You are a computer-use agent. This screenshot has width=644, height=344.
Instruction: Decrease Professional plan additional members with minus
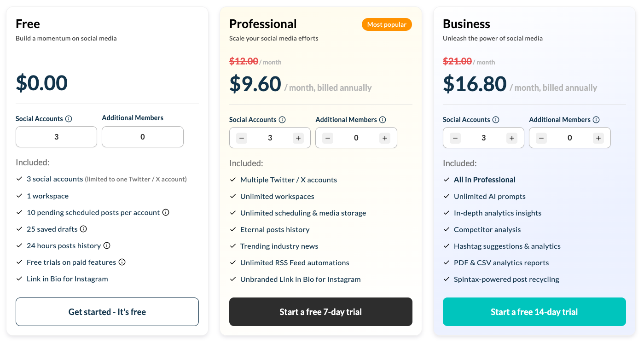click(x=328, y=138)
